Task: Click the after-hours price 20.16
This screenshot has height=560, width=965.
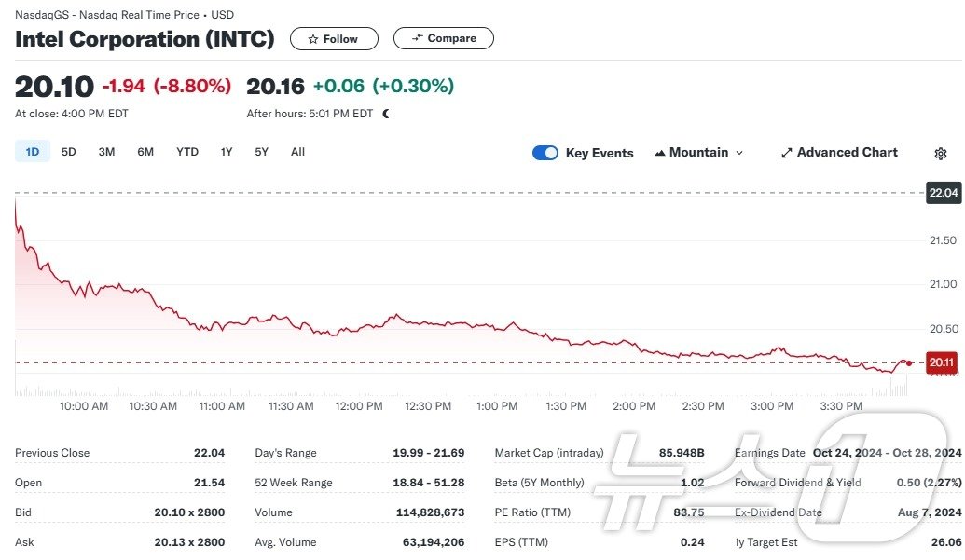Action: pos(275,87)
